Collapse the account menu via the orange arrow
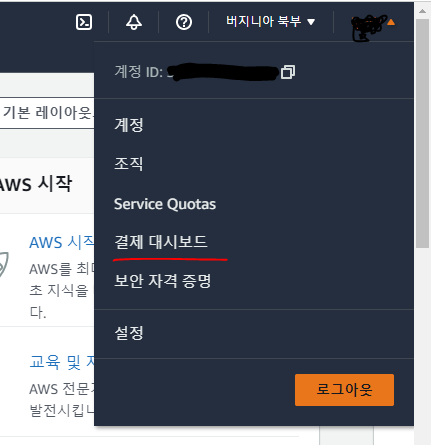 tap(391, 22)
